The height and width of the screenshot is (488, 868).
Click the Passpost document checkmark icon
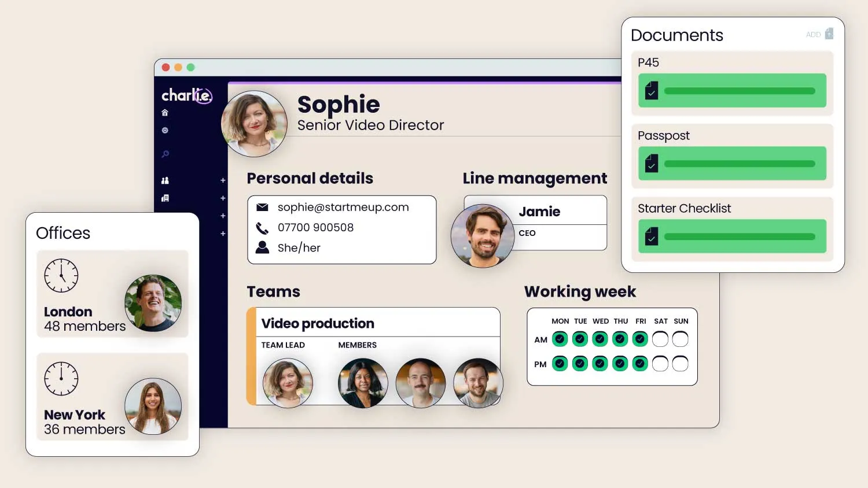pos(651,164)
